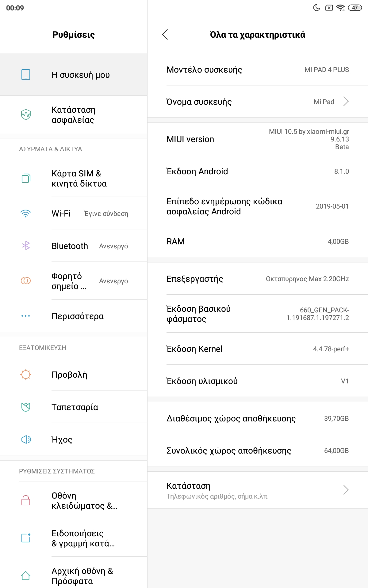Tap the back arrow in header

[165, 35]
